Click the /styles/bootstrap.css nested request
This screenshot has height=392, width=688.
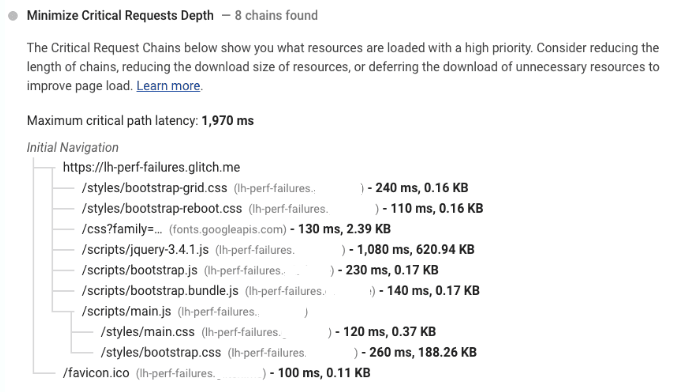(x=161, y=353)
